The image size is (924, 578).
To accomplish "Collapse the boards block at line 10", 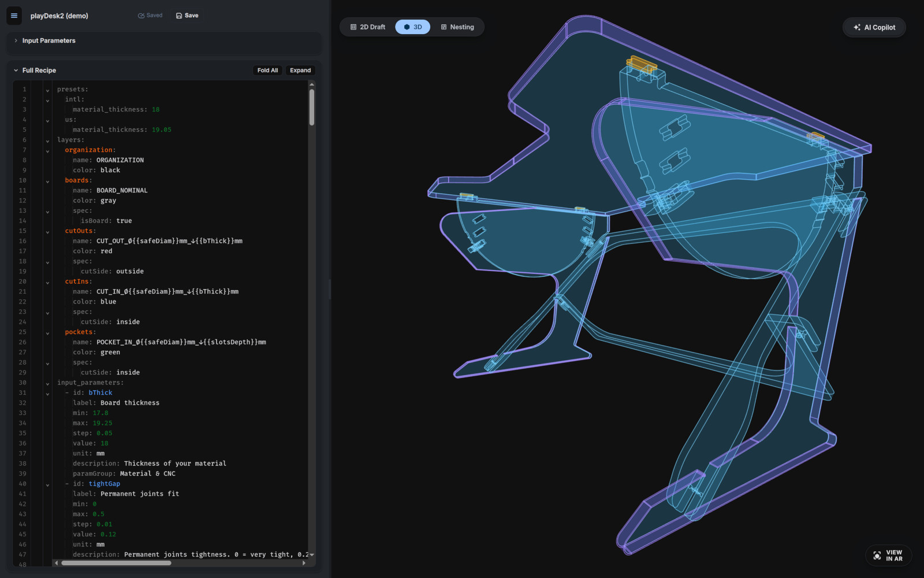I will pos(47,181).
